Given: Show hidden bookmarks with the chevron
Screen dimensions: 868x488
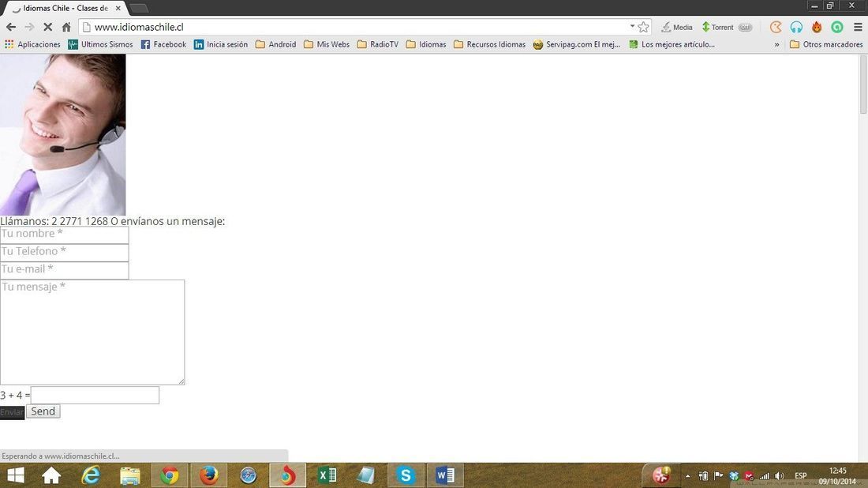Looking at the screenshot, I should click(776, 44).
